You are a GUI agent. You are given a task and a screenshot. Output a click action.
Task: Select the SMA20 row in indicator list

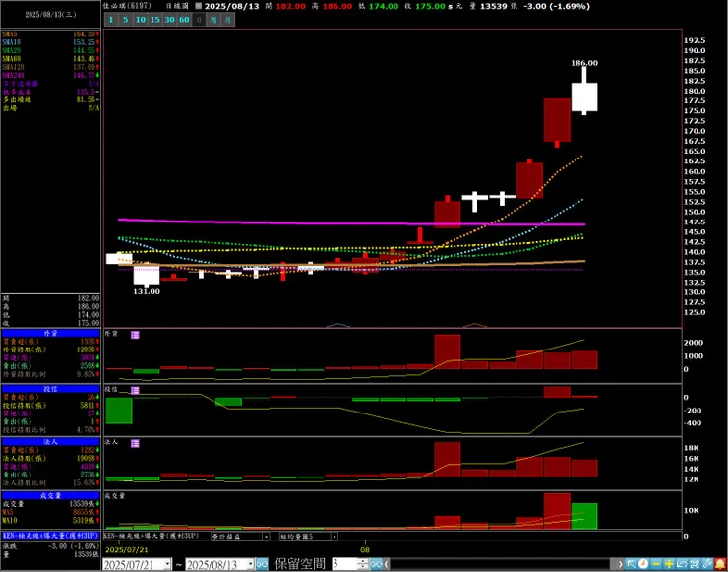point(50,50)
